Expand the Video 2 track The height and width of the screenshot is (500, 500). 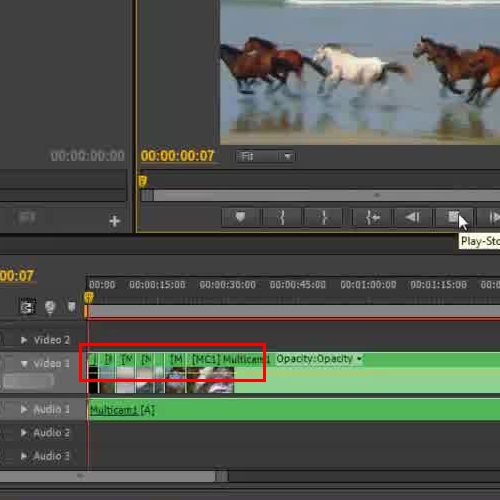point(24,340)
